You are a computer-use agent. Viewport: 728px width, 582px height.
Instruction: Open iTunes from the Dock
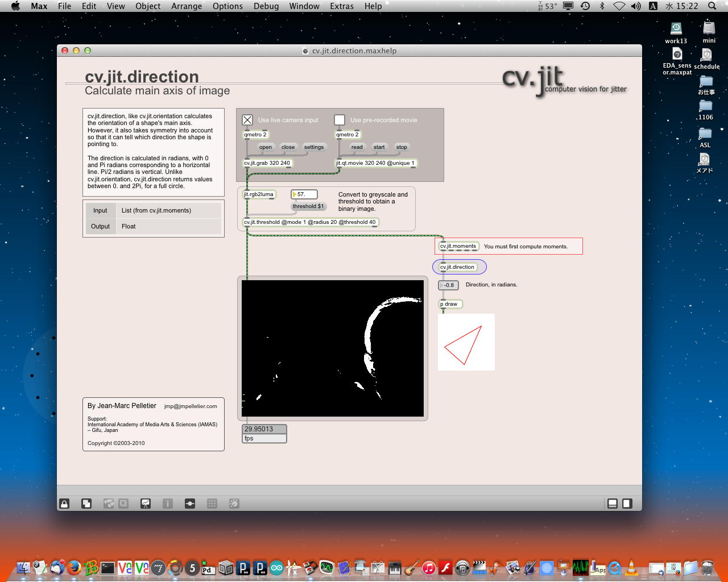tap(429, 567)
